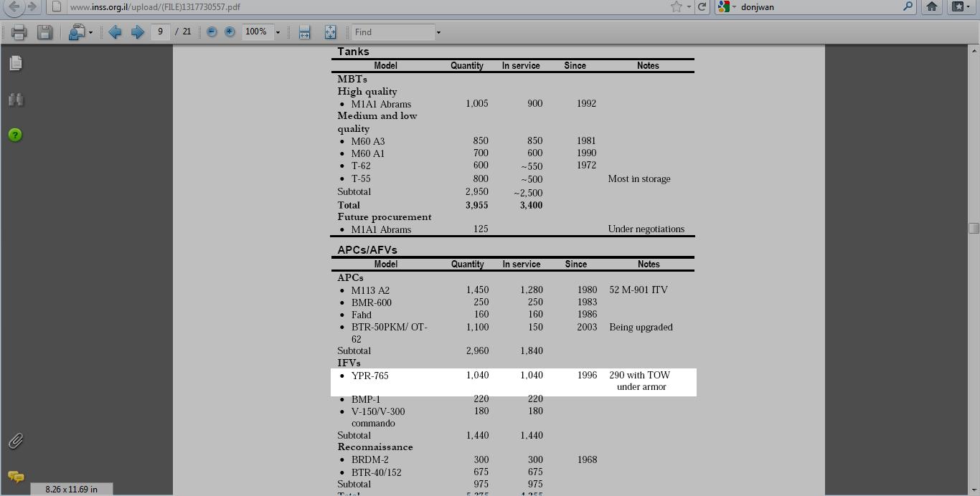Click the year 1968
This screenshot has width=980, height=496.
[x=587, y=460]
